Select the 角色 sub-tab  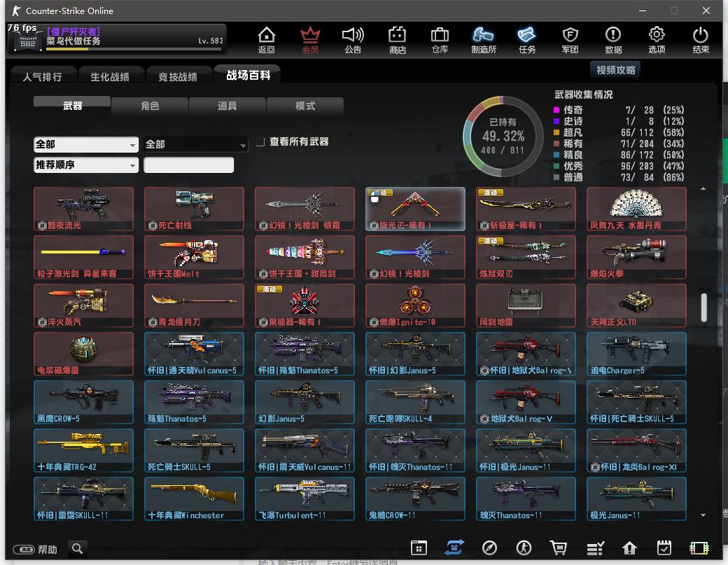click(x=150, y=106)
